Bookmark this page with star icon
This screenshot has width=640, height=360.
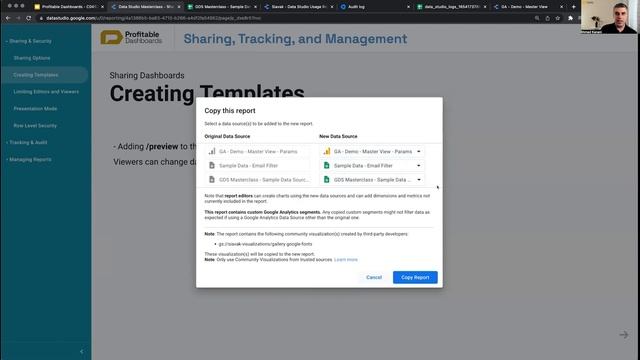coord(558,18)
